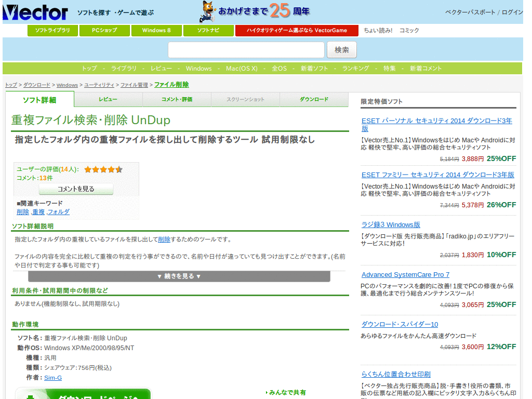This screenshot has width=532, height=399.
Task: Click the フォルダ related keyword link
Action: point(58,212)
